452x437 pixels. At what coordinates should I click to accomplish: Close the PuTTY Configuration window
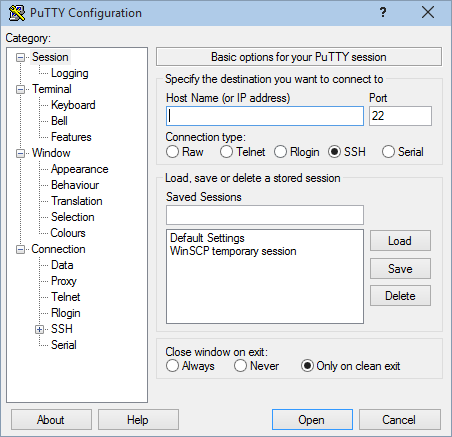[x=428, y=13]
